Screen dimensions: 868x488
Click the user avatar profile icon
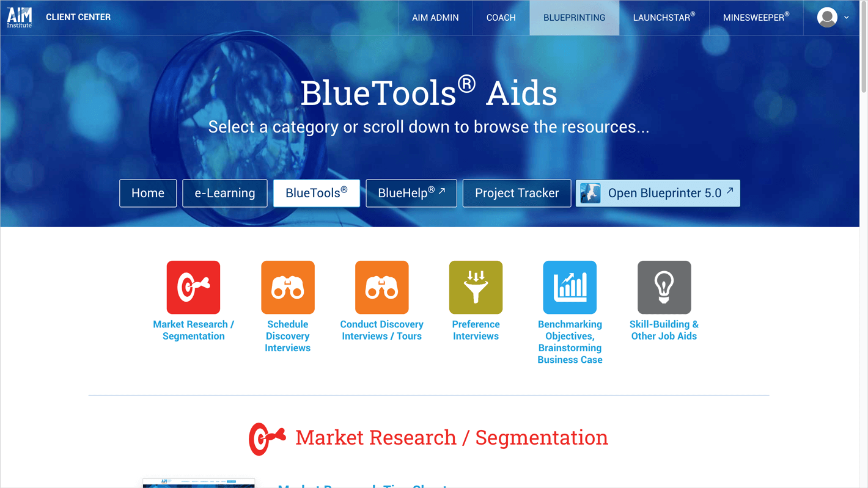(x=827, y=17)
